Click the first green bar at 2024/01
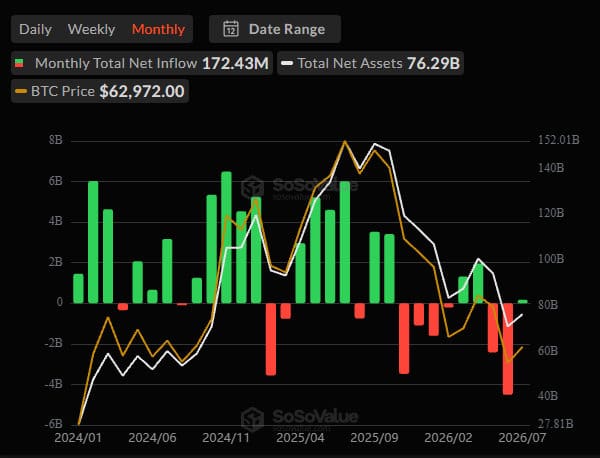This screenshot has height=458, width=600. point(78,288)
